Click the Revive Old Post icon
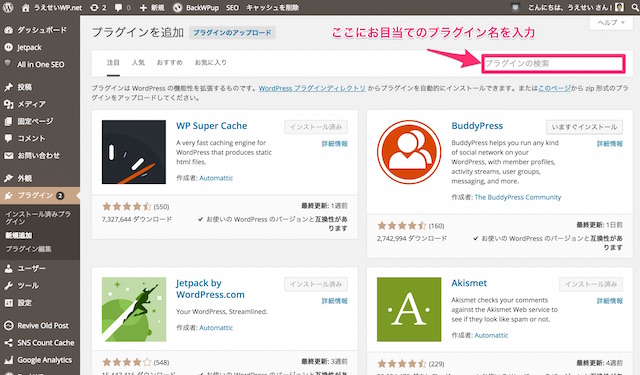Screen dimensions: 640x375 [8, 326]
